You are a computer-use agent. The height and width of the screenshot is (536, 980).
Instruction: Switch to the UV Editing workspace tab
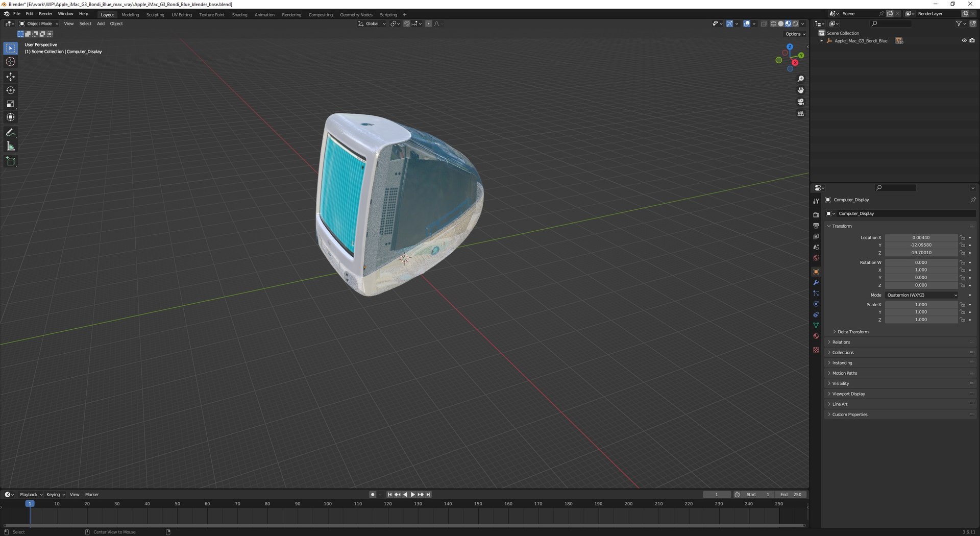(x=182, y=15)
